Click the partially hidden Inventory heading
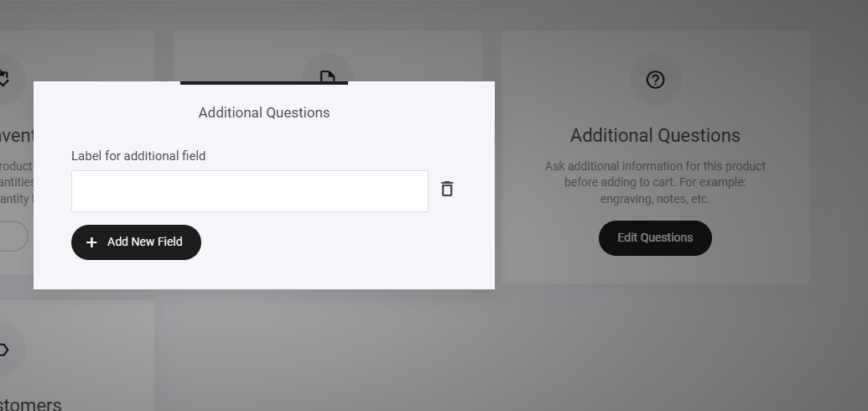Image resolution: width=868 pixels, height=411 pixels. [x=17, y=136]
